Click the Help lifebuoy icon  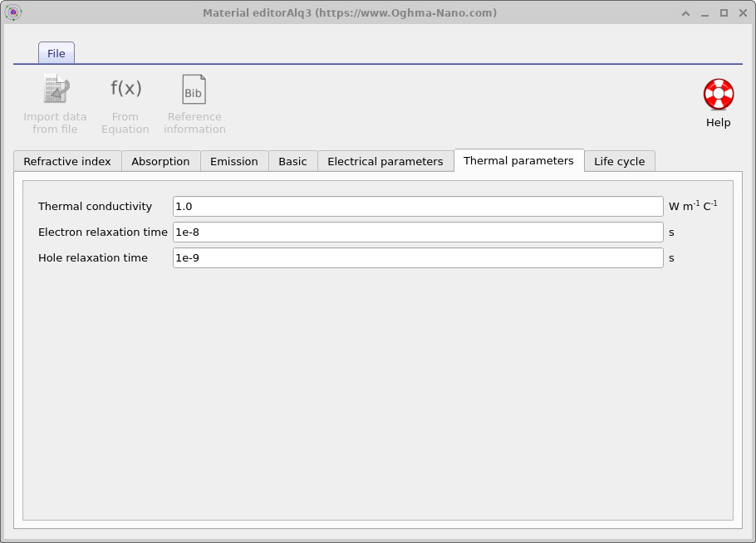(717, 94)
